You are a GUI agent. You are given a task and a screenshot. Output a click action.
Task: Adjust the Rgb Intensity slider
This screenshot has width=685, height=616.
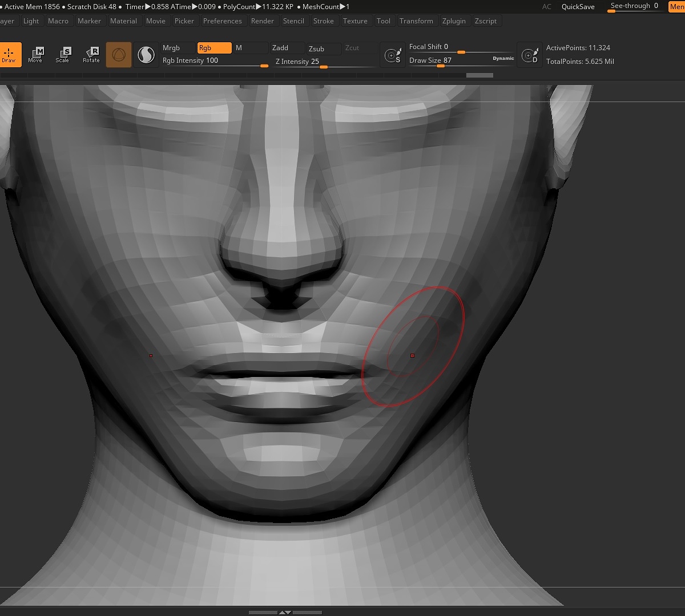pyautogui.click(x=215, y=61)
